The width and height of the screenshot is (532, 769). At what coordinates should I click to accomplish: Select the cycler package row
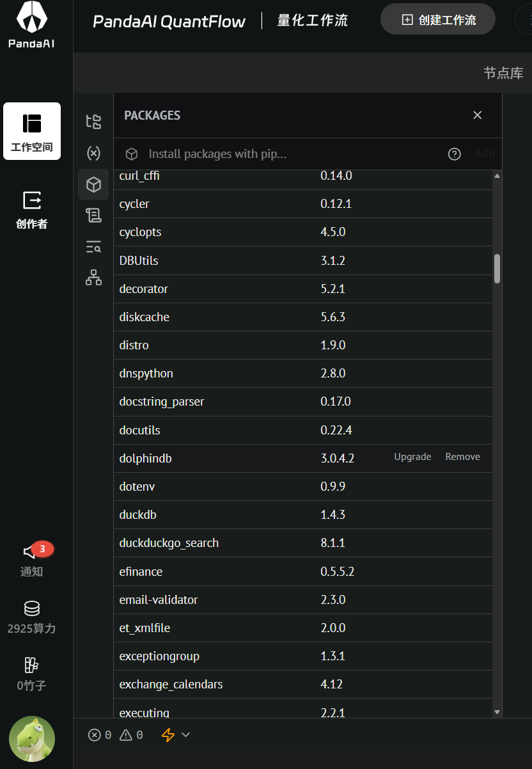click(303, 204)
